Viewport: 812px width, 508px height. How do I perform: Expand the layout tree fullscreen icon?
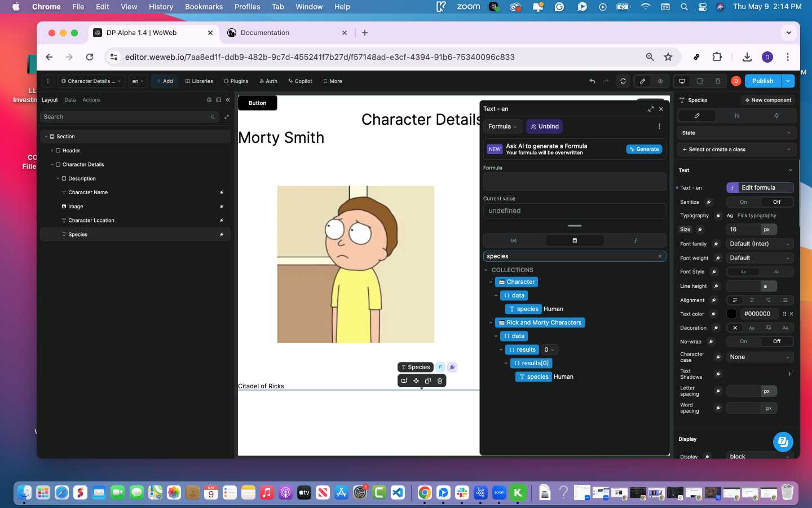click(x=227, y=117)
